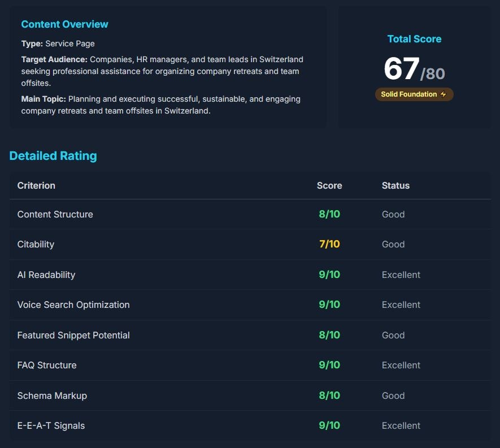Open the Citability criterion row
500x448 pixels.
click(x=36, y=244)
